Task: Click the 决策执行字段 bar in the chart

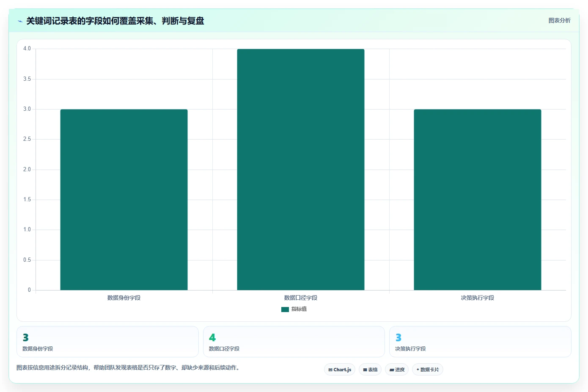Action: click(x=478, y=200)
